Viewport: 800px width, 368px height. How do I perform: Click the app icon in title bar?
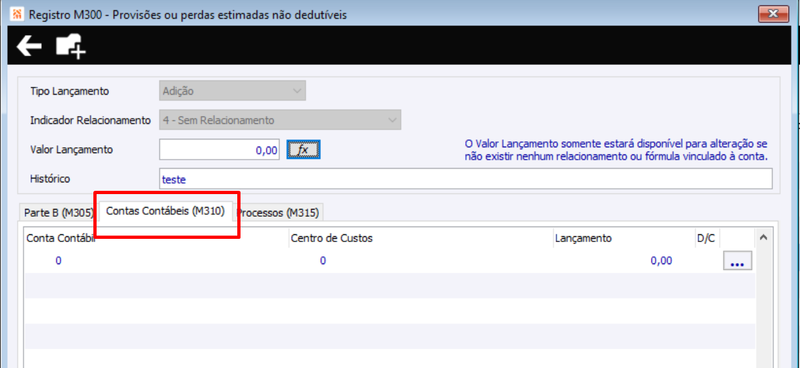coord(17,14)
